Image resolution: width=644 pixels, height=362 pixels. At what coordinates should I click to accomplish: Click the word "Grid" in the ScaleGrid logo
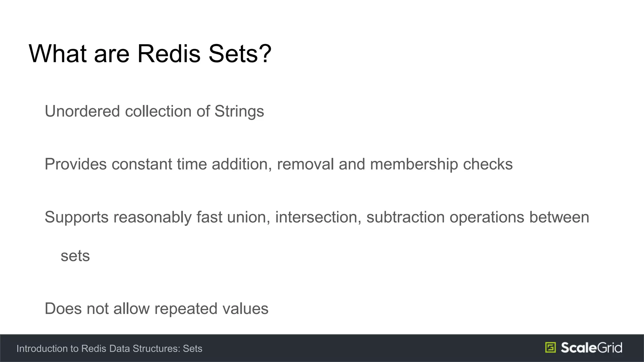pos(609,348)
